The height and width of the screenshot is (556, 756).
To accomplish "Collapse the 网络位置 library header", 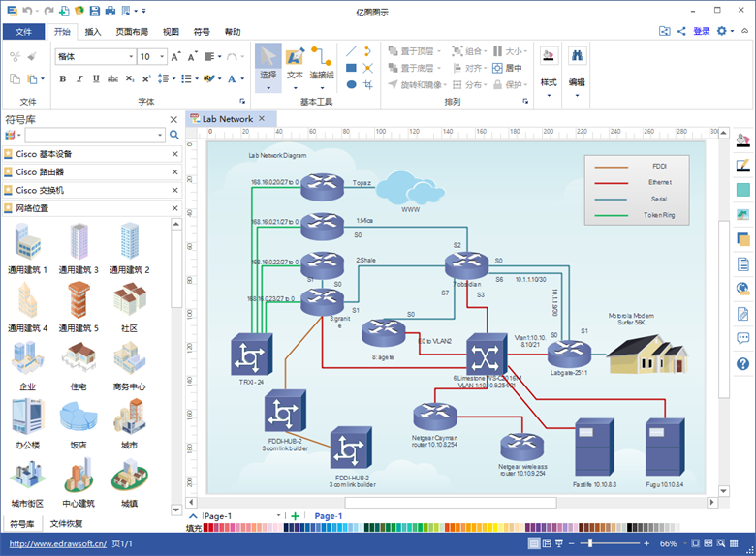I will (92, 208).
